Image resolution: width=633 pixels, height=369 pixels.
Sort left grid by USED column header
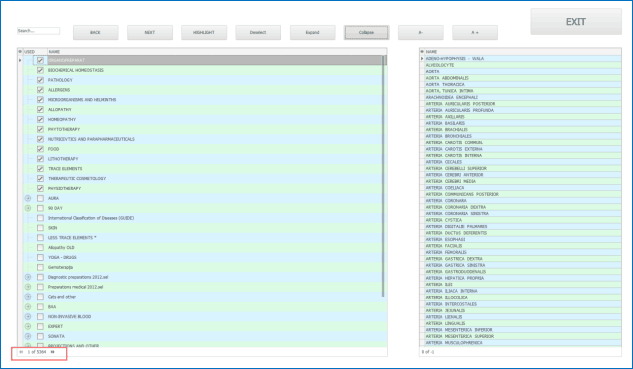click(35, 52)
